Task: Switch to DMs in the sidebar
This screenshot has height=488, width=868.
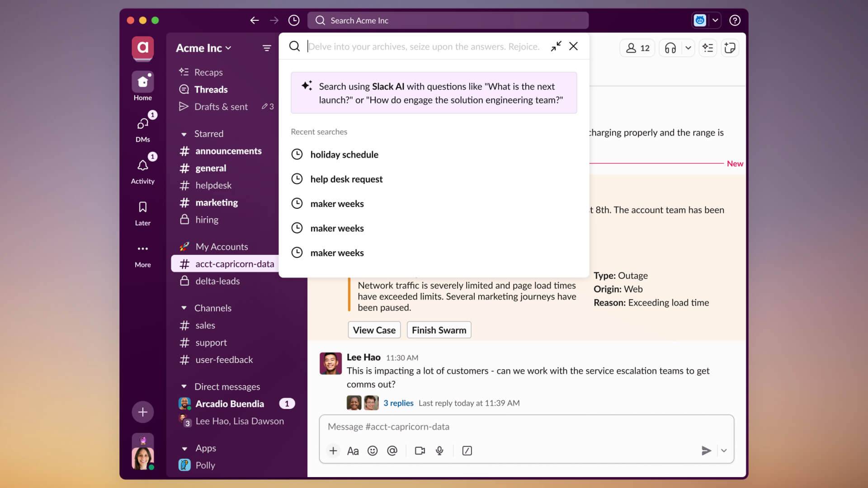Action: pos(142,128)
